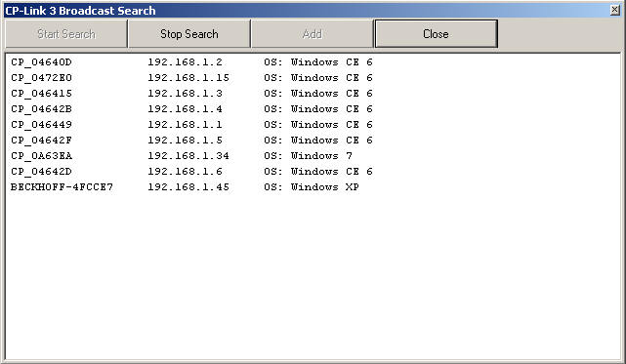626x364 pixels.
Task: Click IP address 192.168.1.5
Action: (186, 141)
